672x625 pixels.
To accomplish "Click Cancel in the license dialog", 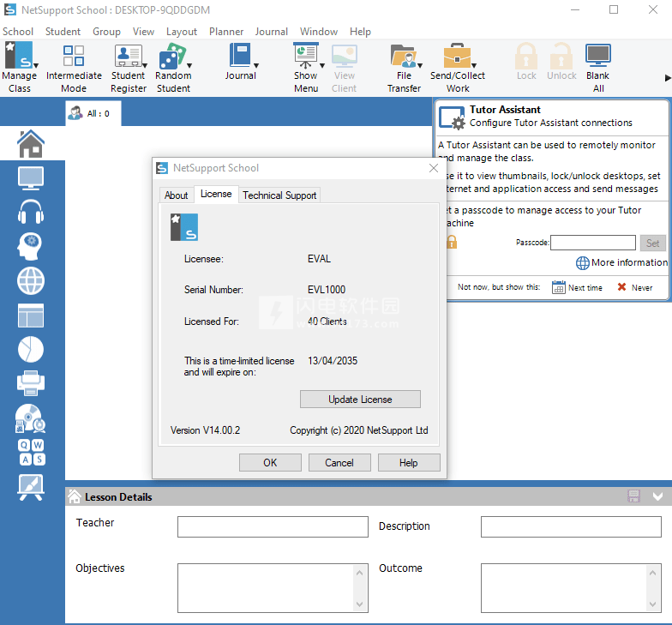I will tap(339, 463).
